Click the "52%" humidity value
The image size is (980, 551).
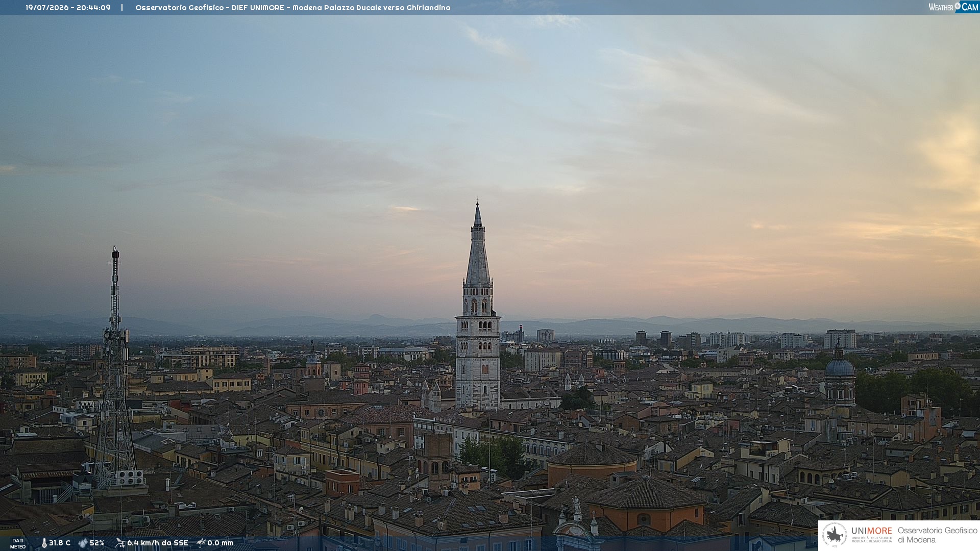pyautogui.click(x=97, y=543)
